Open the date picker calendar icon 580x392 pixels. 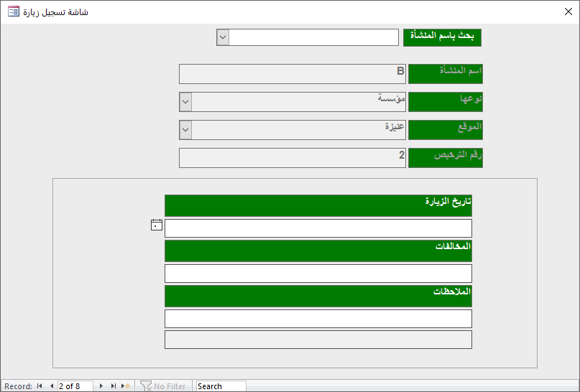coord(157,225)
